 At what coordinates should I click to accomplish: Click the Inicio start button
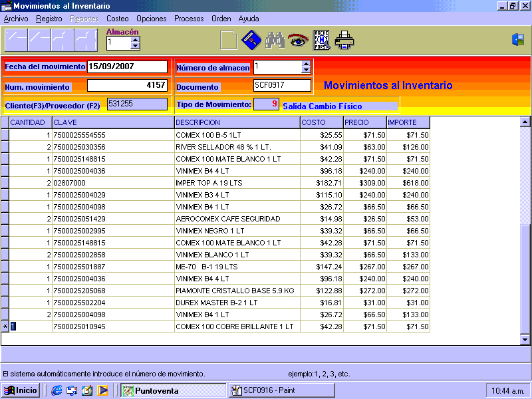(21, 390)
